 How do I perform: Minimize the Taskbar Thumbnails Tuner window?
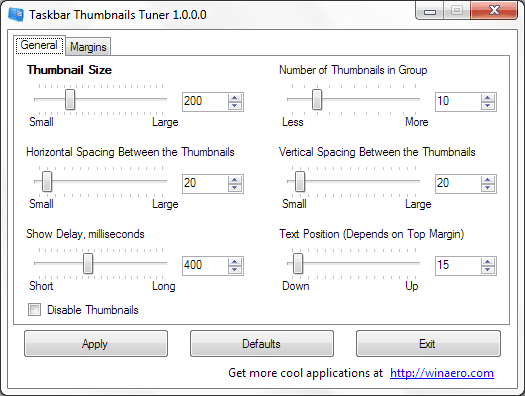[430, 11]
